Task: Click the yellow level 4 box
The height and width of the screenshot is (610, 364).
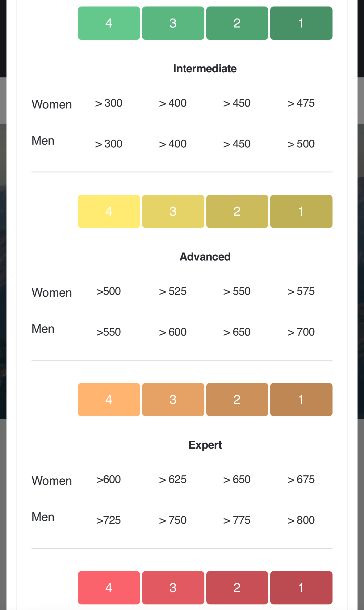Action: pyautogui.click(x=109, y=211)
